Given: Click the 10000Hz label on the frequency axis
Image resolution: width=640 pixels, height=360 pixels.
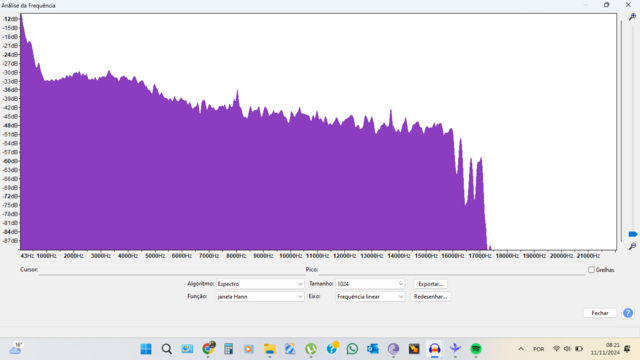Looking at the screenshot, I should (x=290, y=256).
